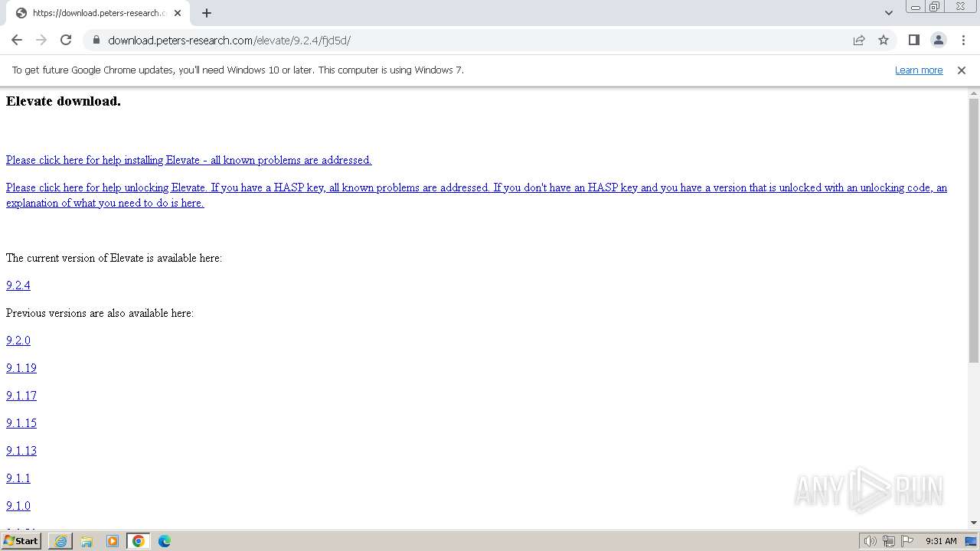Click the Elevate download heading

pyautogui.click(x=64, y=101)
